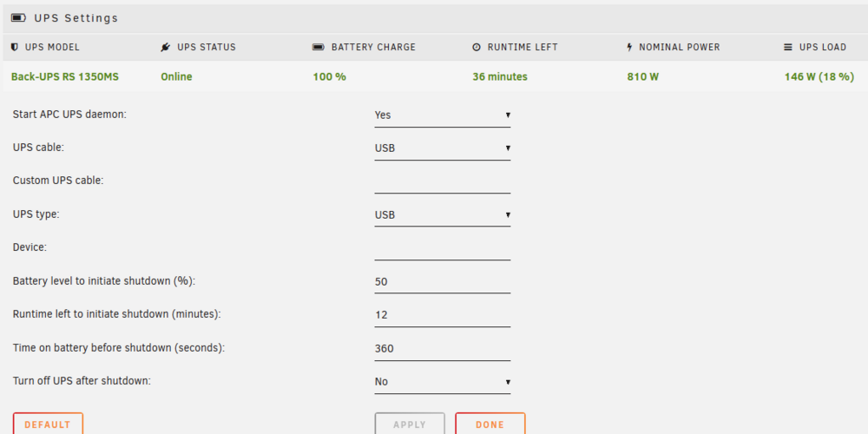Open the UPS type dropdown
Screen dimensions: 868x434
point(443,214)
